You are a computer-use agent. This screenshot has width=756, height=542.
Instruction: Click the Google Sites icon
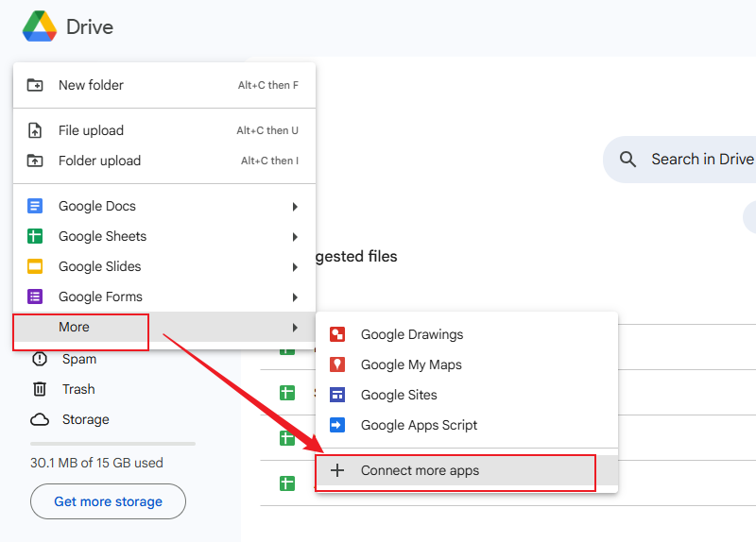[x=337, y=395]
